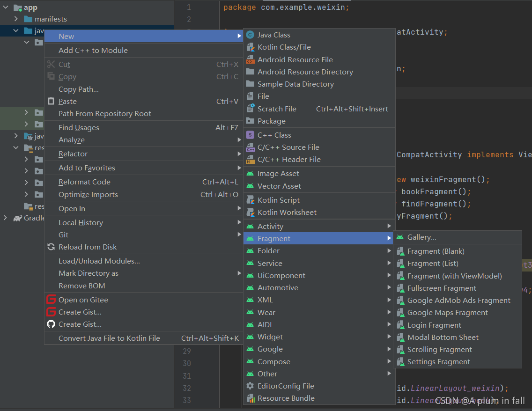Click the Scratch File icon
532x411 pixels.
(250, 109)
